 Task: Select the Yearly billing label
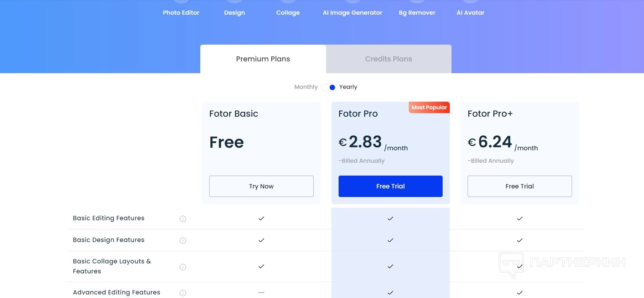click(348, 87)
